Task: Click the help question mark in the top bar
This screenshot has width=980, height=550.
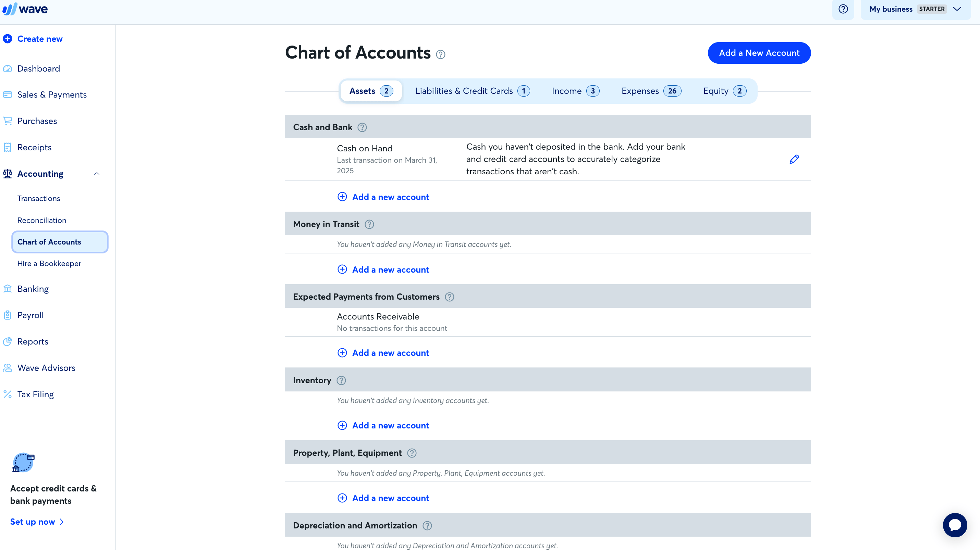Action: pyautogui.click(x=843, y=9)
